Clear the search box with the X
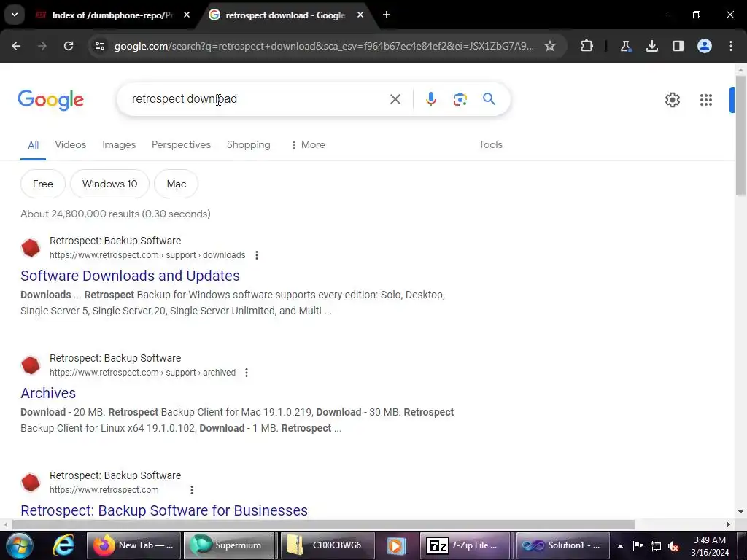The height and width of the screenshot is (560, 747). point(395,99)
